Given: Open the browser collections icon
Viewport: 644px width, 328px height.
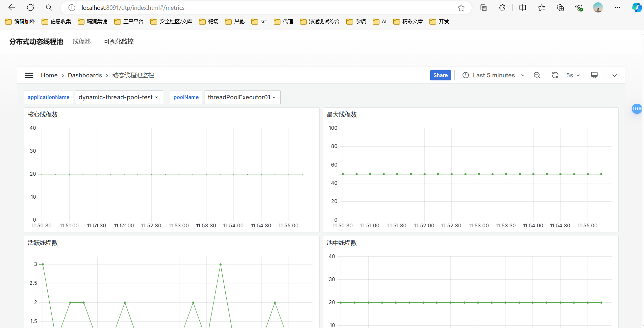Looking at the screenshot, I should point(484,8).
